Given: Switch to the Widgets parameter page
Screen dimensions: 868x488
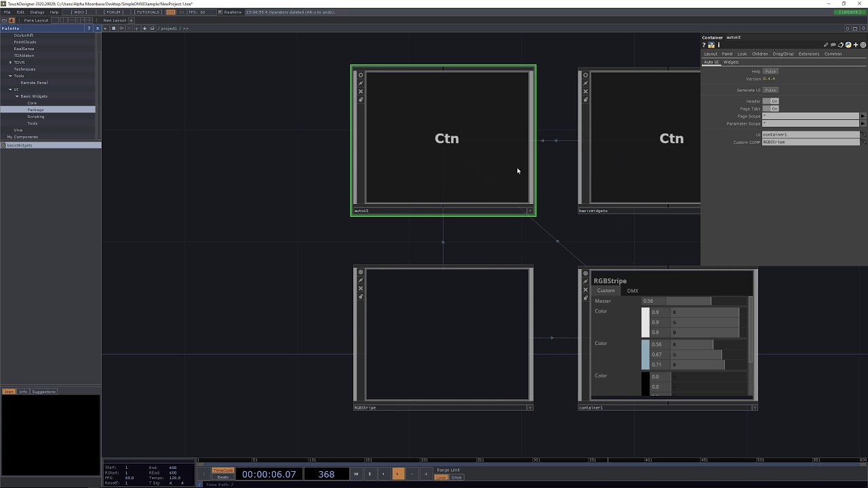Looking at the screenshot, I should (x=731, y=62).
